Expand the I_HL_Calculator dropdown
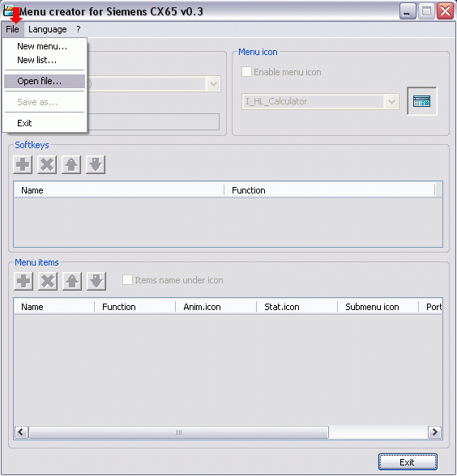The width and height of the screenshot is (457, 476). (x=391, y=102)
